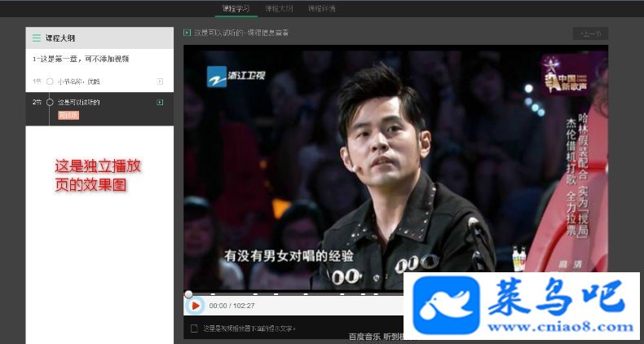Click the video icon beside section 1 优酷
The image size is (644, 344).
click(160, 82)
